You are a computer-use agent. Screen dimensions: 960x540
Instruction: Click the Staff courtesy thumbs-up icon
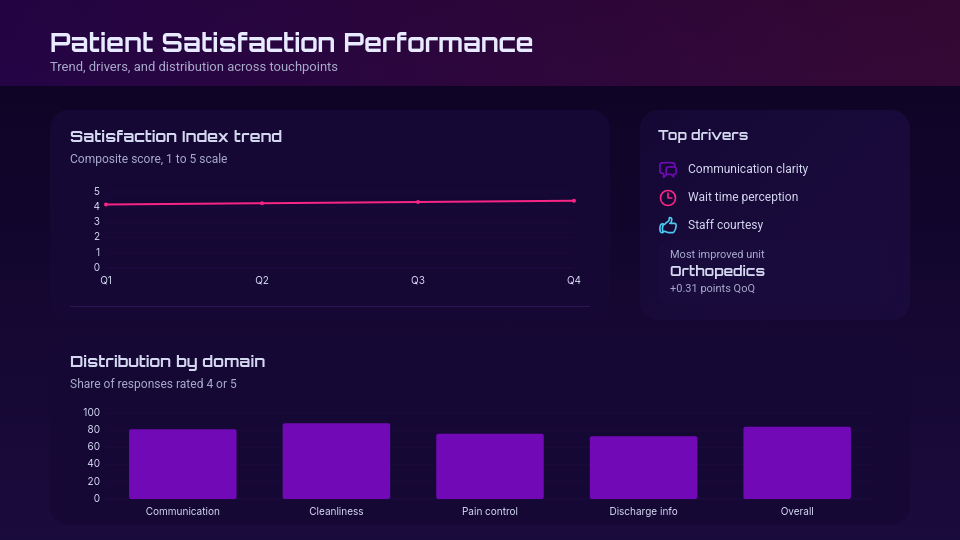coord(668,225)
